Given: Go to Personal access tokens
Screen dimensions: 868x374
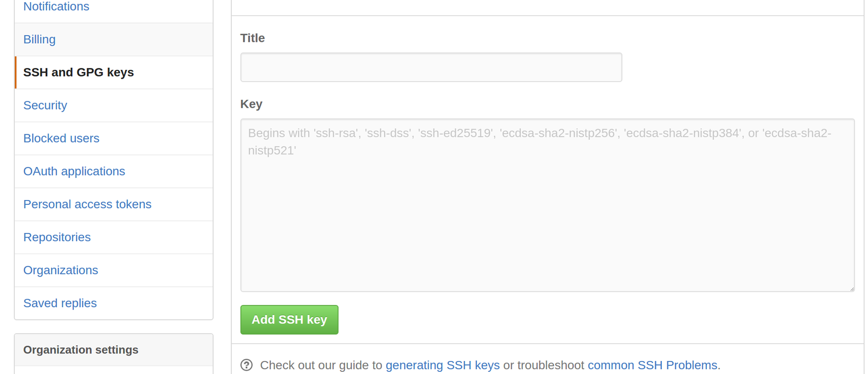Looking at the screenshot, I should pyautogui.click(x=87, y=204).
